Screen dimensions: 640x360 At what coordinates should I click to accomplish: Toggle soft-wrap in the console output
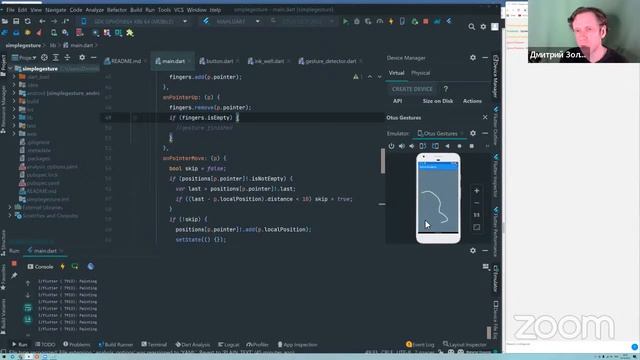(28, 308)
